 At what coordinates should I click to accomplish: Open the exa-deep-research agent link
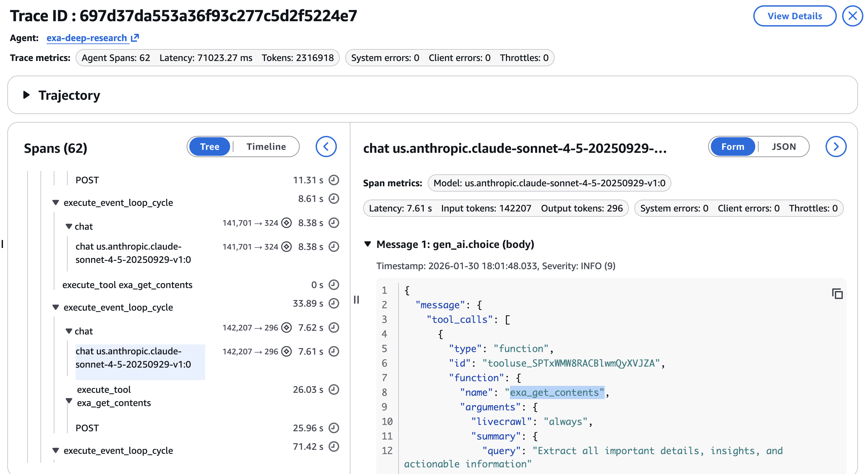(87, 38)
